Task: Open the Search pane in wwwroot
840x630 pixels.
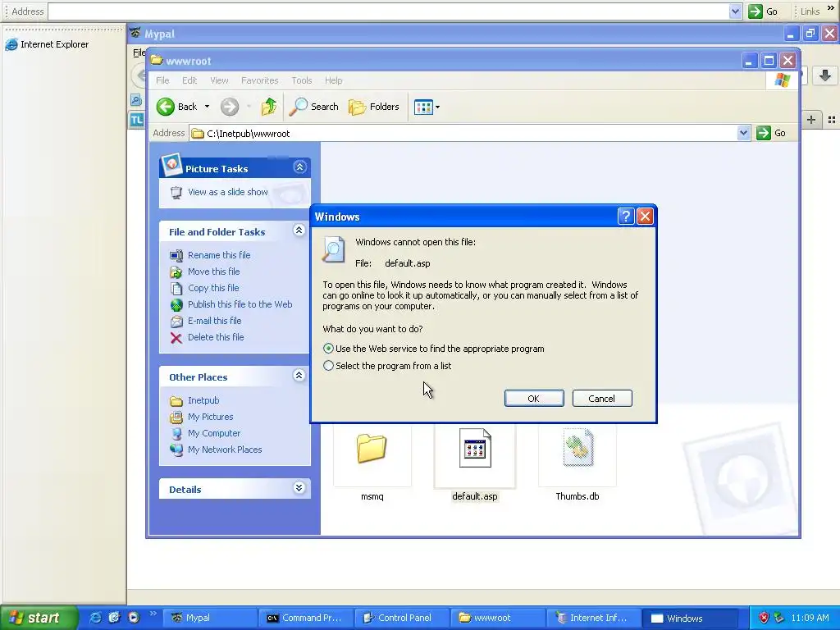Action: pos(313,107)
